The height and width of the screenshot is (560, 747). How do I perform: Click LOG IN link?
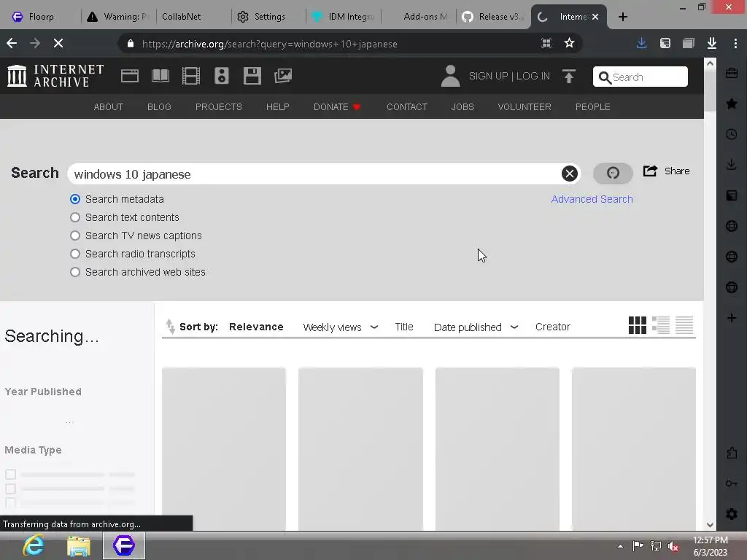click(533, 76)
